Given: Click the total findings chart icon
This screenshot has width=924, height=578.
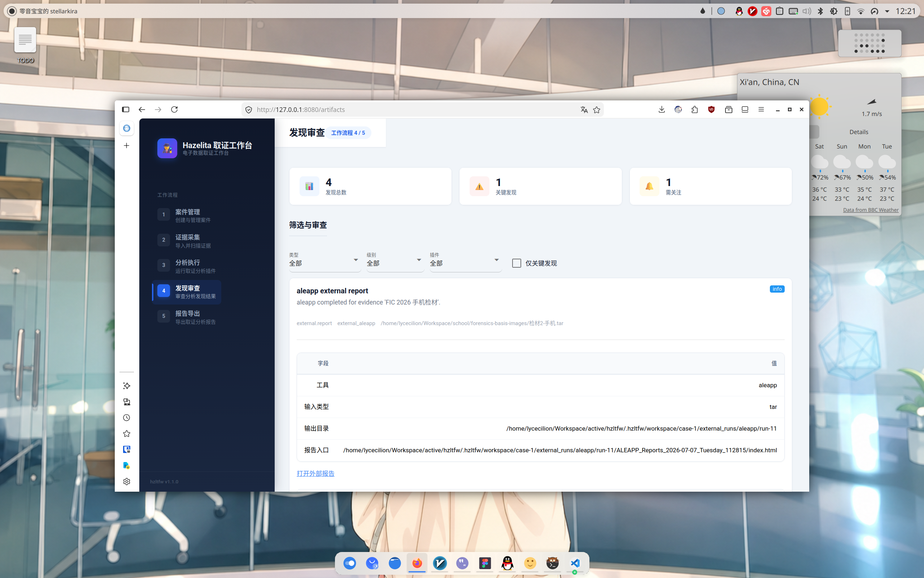Looking at the screenshot, I should [309, 186].
